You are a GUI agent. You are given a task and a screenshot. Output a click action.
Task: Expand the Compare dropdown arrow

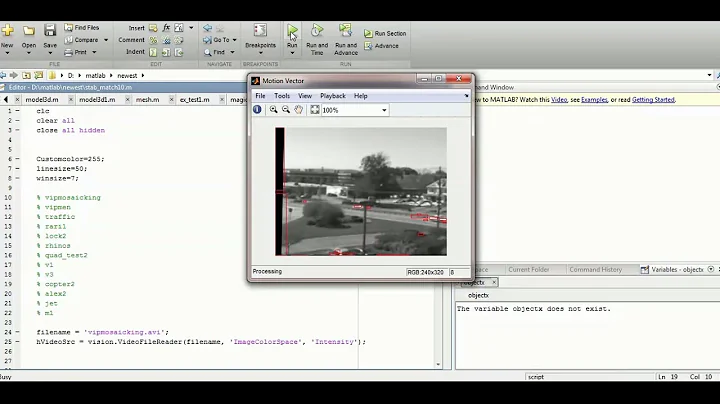tap(106, 40)
